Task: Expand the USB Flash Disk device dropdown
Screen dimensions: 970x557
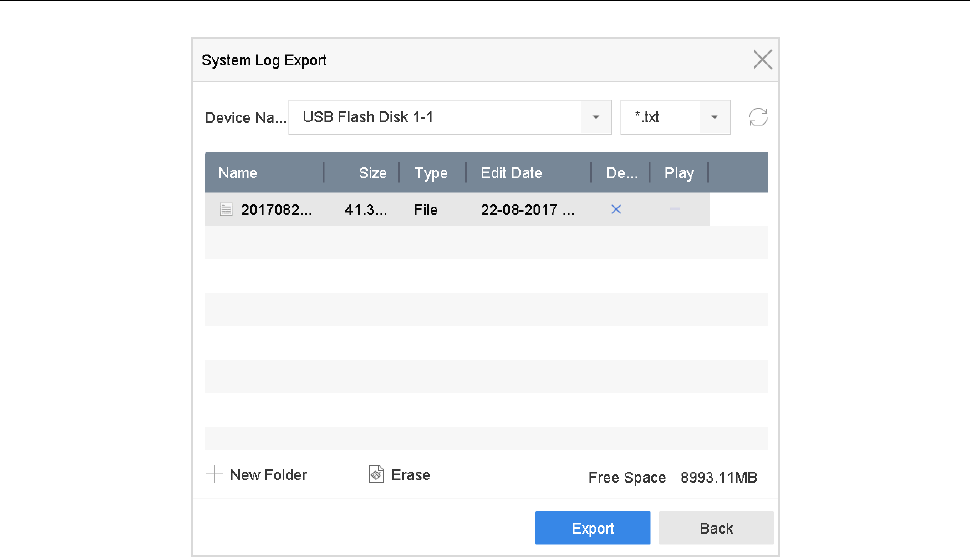Action: (596, 118)
